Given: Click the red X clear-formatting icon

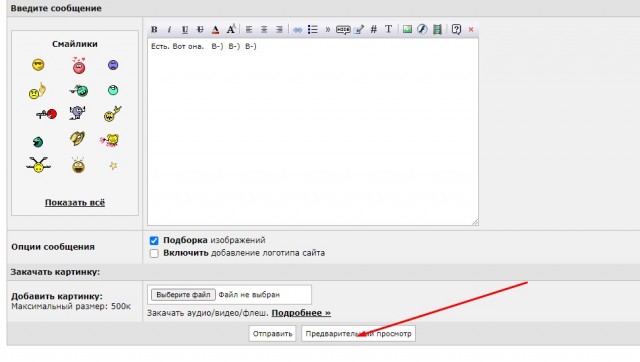Looking at the screenshot, I should (471, 29).
